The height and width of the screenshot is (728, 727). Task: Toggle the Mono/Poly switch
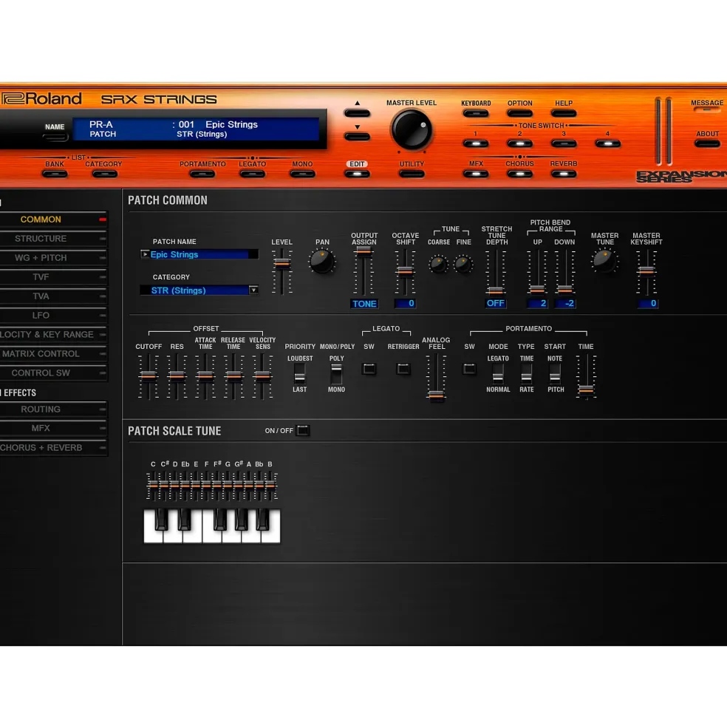coord(336,373)
